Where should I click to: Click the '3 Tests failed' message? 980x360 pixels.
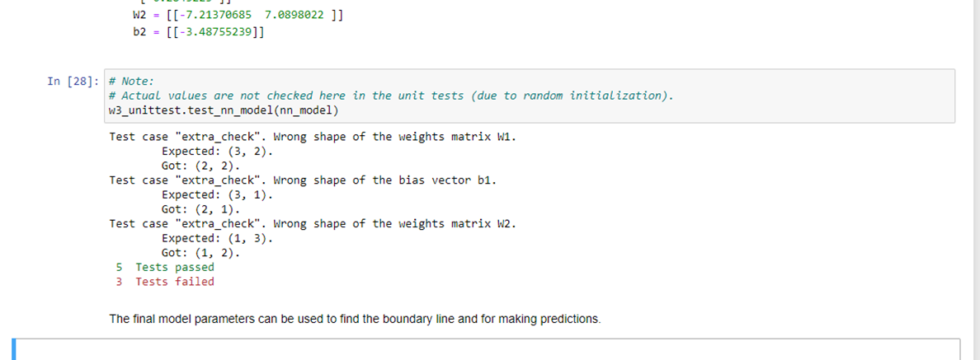click(x=165, y=282)
